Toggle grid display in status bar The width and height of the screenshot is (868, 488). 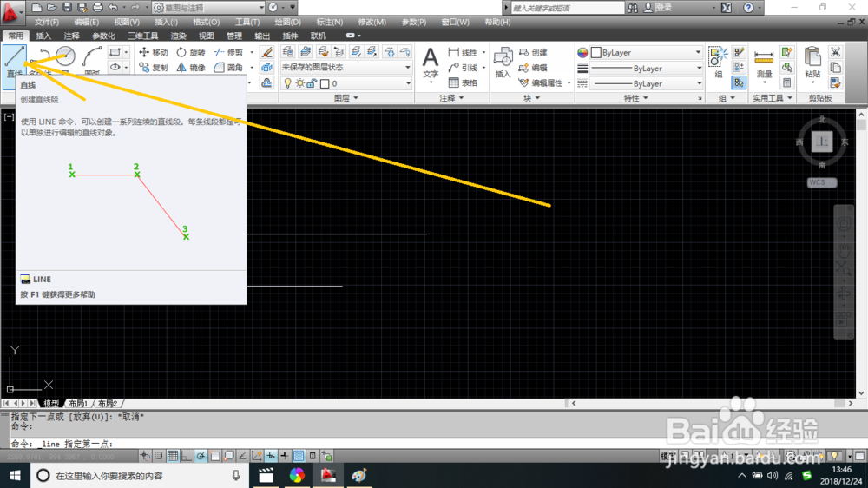(x=173, y=456)
